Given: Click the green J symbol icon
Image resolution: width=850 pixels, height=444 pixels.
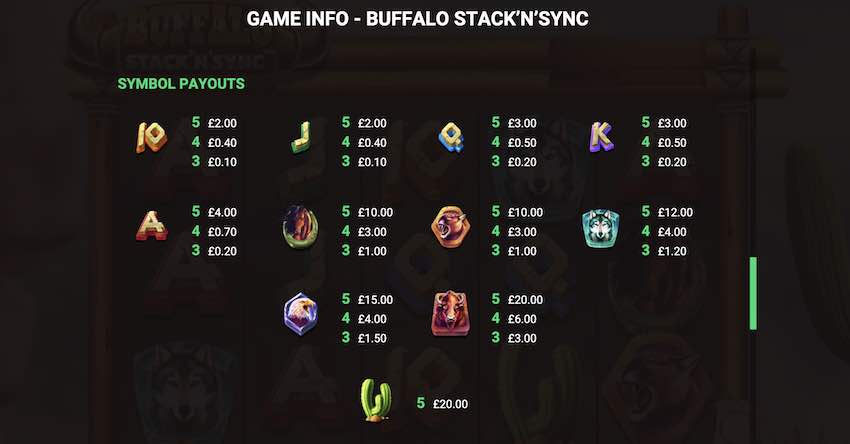Looking at the screenshot, I should (x=301, y=137).
